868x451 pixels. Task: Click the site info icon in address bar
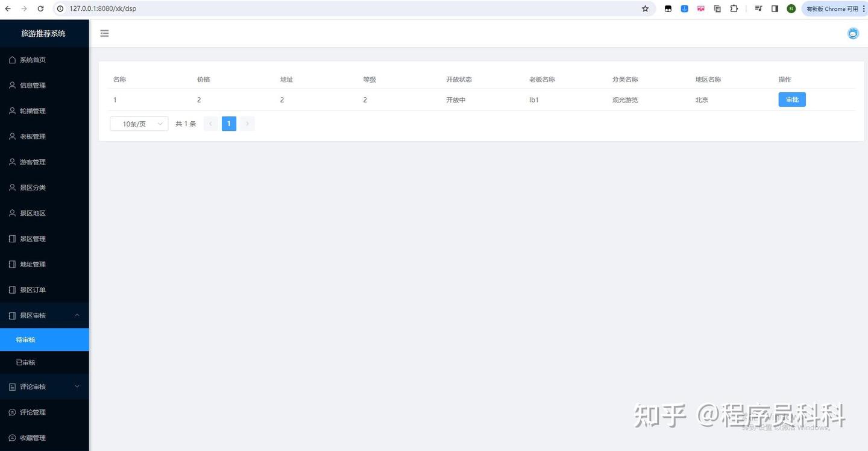(60, 8)
